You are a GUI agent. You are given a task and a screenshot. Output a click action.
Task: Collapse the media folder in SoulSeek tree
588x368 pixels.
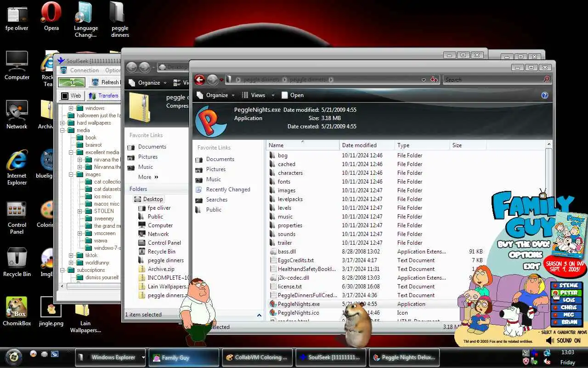(x=63, y=130)
